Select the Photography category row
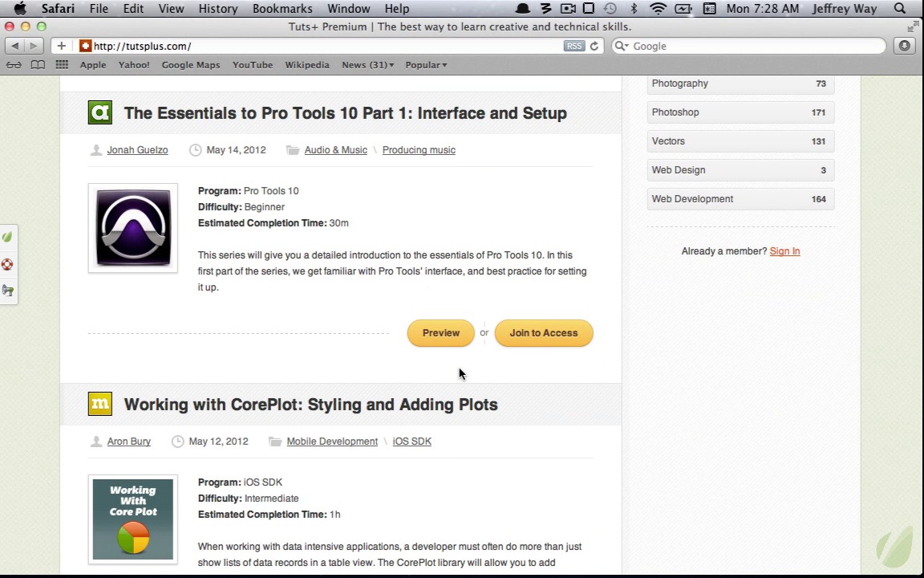 click(741, 83)
